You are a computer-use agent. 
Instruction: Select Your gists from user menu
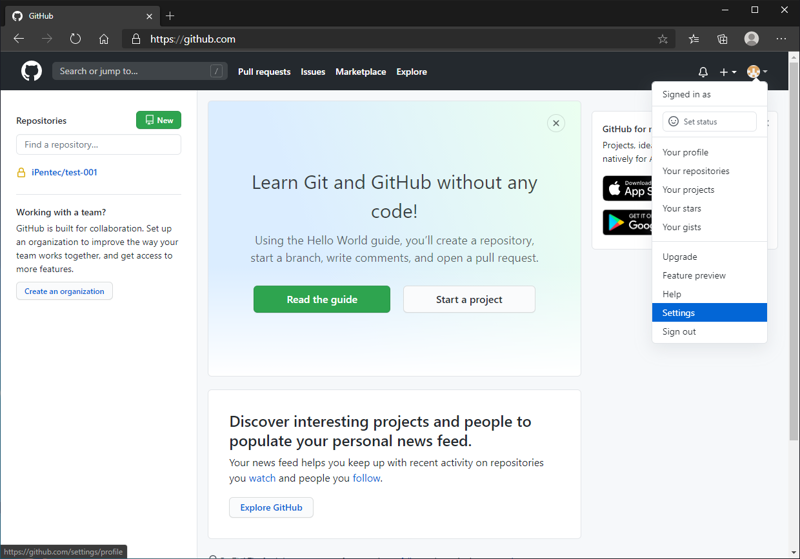point(709,227)
